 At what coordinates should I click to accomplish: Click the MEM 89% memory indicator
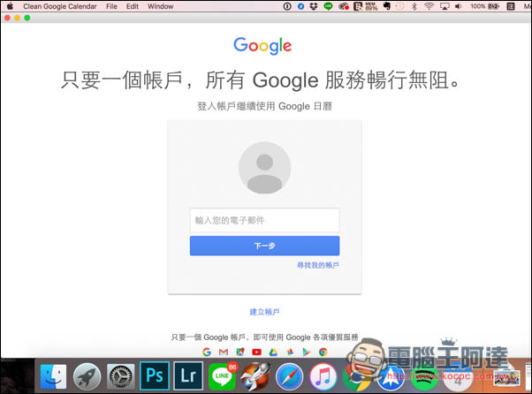point(371,6)
